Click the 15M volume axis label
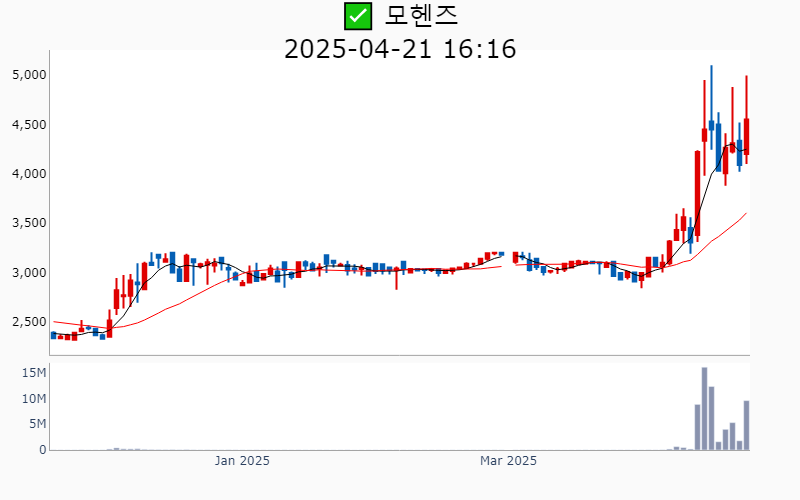Viewport: 800px width, 500px height. [x=34, y=373]
